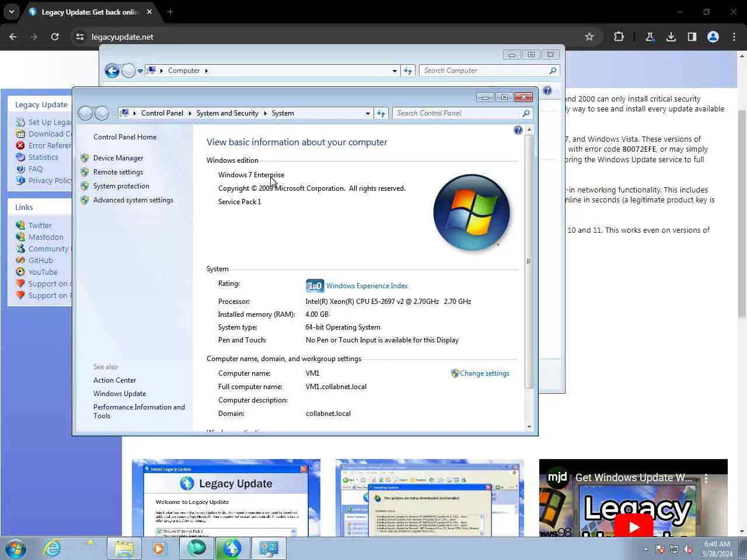Click System window vertical scrollbar

pyautogui.click(x=529, y=261)
